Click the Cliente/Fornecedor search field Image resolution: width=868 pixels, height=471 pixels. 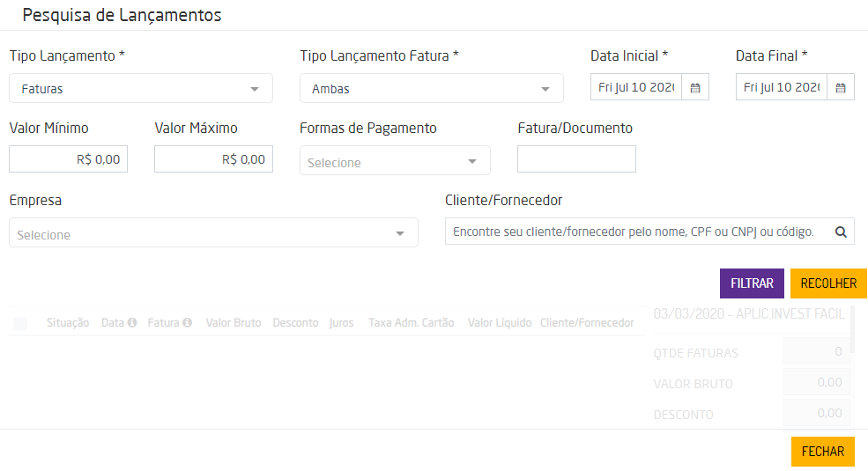click(x=634, y=232)
